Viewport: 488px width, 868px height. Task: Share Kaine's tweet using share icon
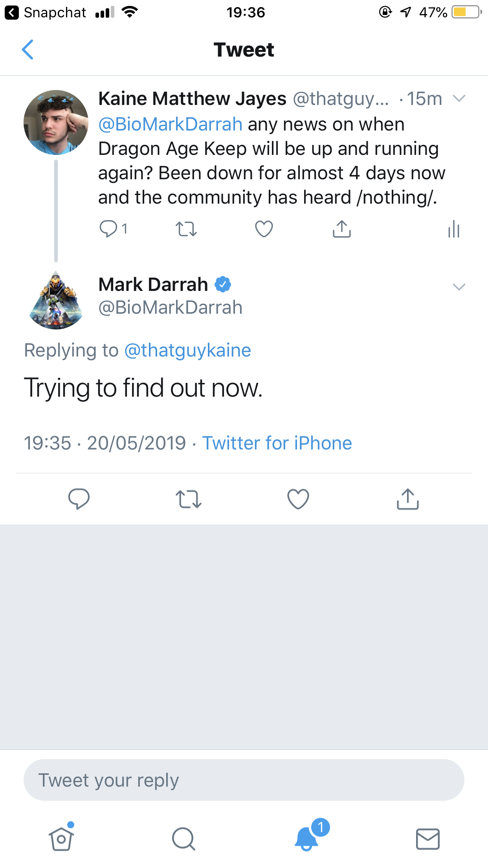click(x=341, y=229)
